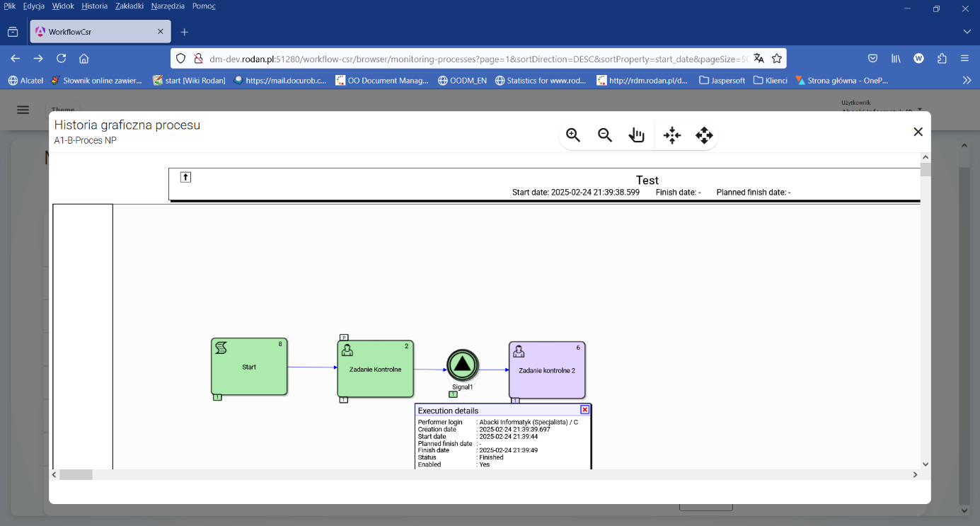This screenshot has width=980, height=526.
Task: Open the Firefox library icon
Action: point(895,59)
